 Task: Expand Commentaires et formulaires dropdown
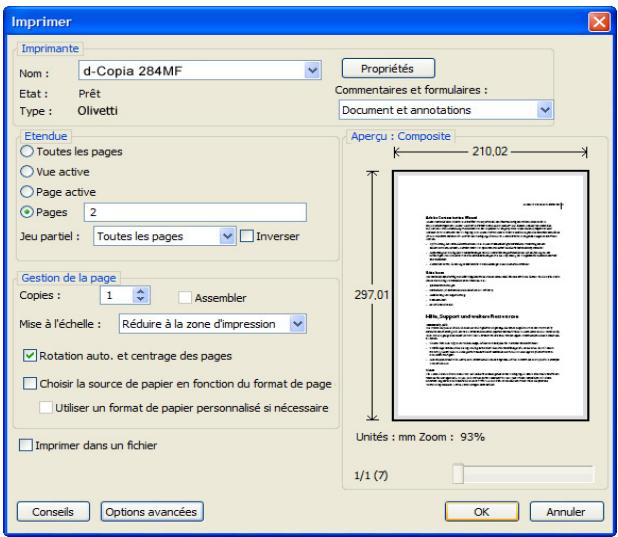pyautogui.click(x=544, y=109)
